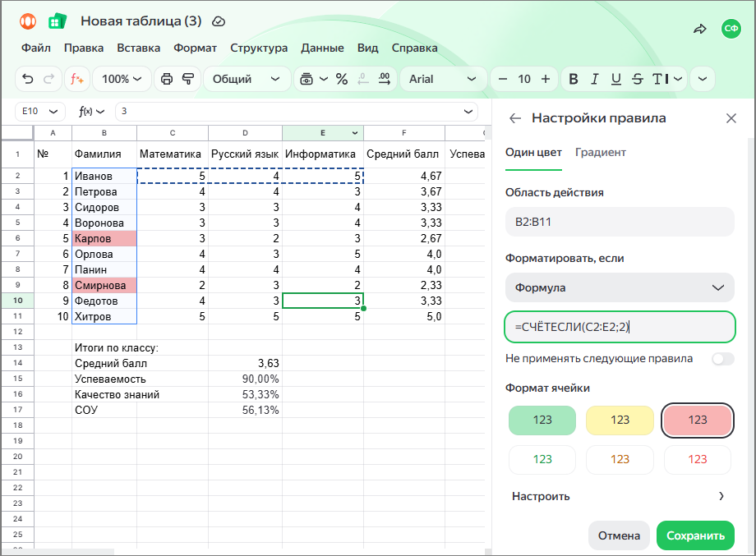Image resolution: width=756 pixels, height=556 pixels.
Task: Open the zoom 100% dropdown
Action: pos(122,79)
